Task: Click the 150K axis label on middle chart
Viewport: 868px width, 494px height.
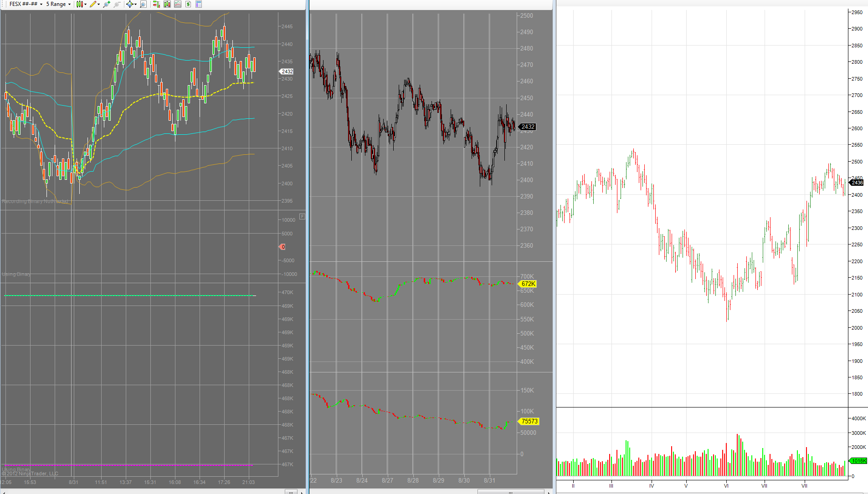Action: tap(527, 390)
